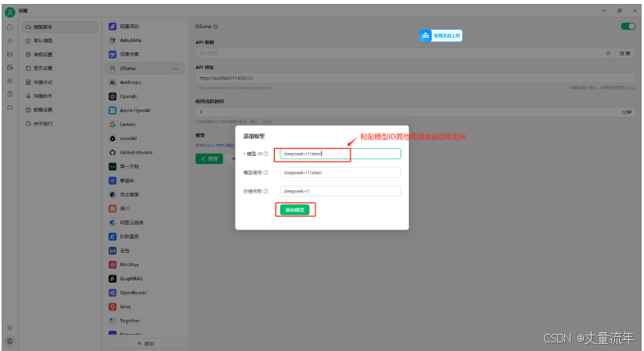Select the 智谱AI provider icon
644x351 pixels.
pyautogui.click(x=112, y=180)
